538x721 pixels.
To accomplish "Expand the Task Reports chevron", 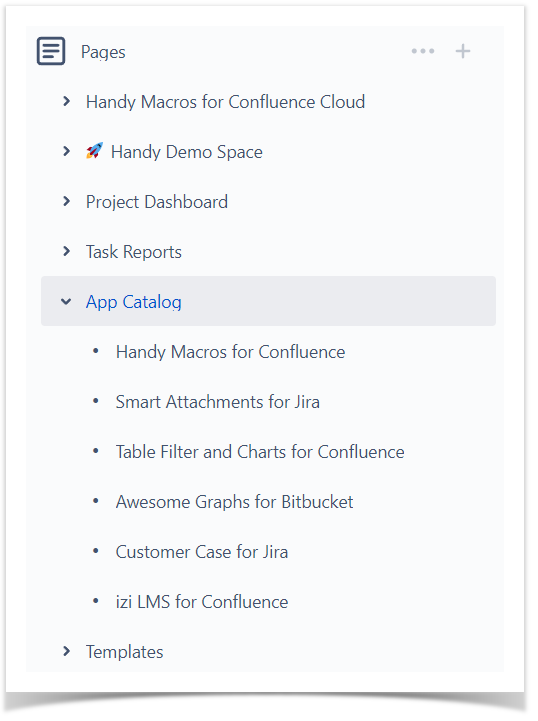I will (x=66, y=251).
